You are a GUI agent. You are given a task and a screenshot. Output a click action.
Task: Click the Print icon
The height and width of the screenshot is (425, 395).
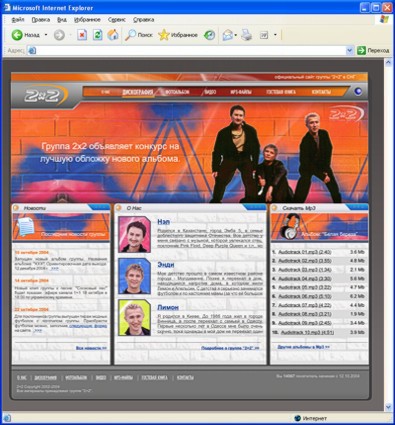click(246, 35)
